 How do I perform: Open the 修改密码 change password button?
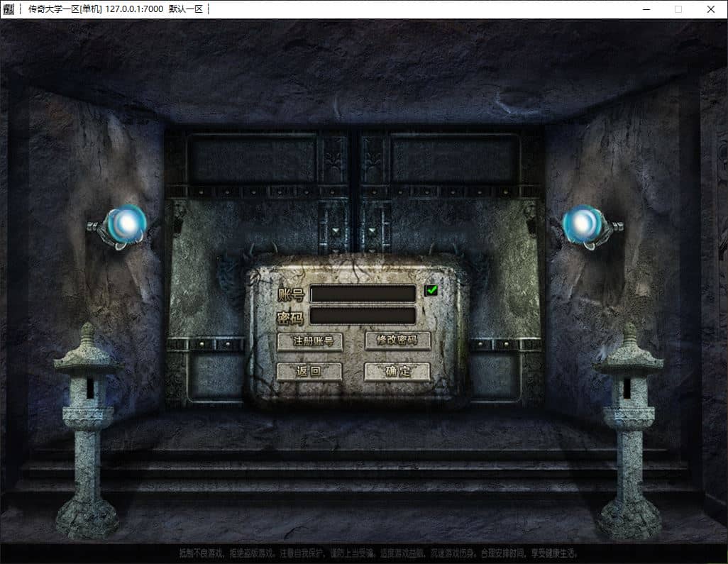[397, 341]
